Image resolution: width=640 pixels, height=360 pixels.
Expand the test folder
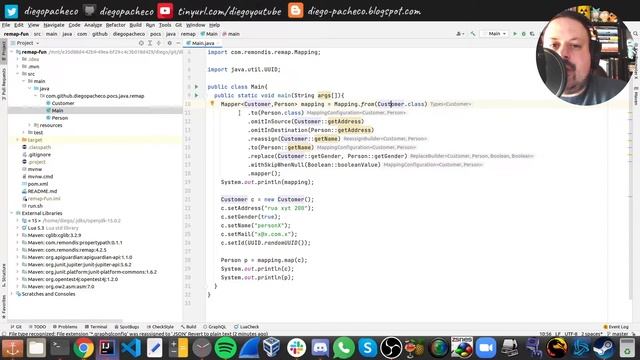tap(24, 133)
